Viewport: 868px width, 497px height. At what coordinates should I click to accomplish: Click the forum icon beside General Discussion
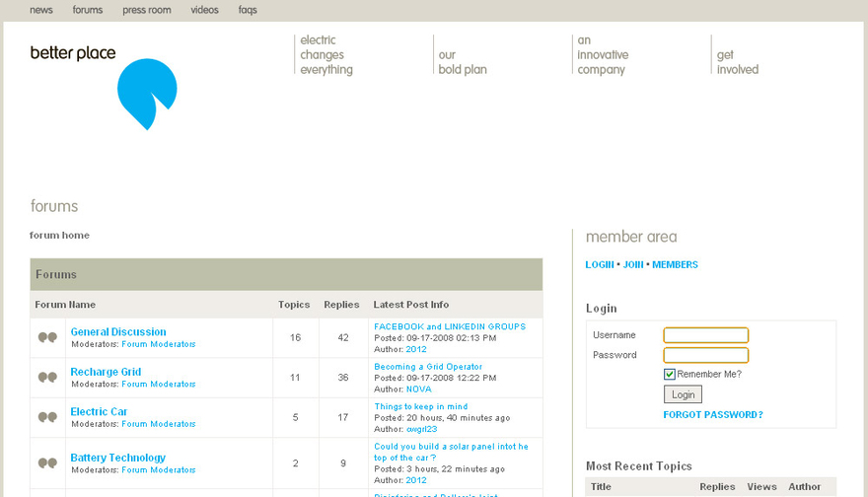[x=47, y=337]
